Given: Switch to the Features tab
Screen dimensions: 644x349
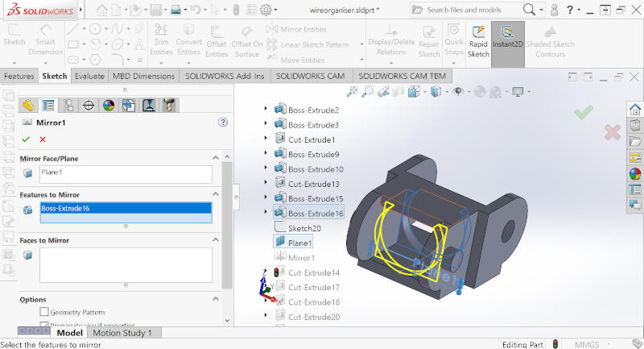Looking at the screenshot, I should coord(19,76).
